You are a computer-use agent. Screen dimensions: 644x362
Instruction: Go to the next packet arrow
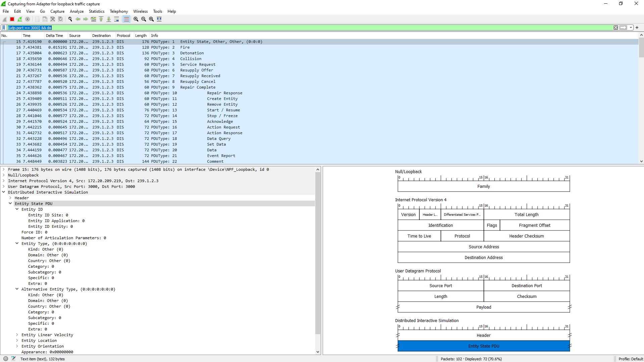(86, 19)
